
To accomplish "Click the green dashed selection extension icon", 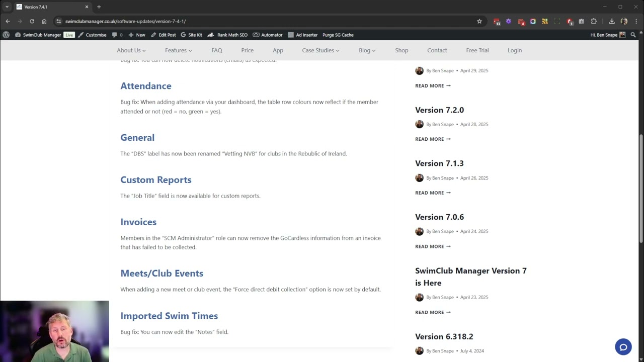I will click(557, 21).
